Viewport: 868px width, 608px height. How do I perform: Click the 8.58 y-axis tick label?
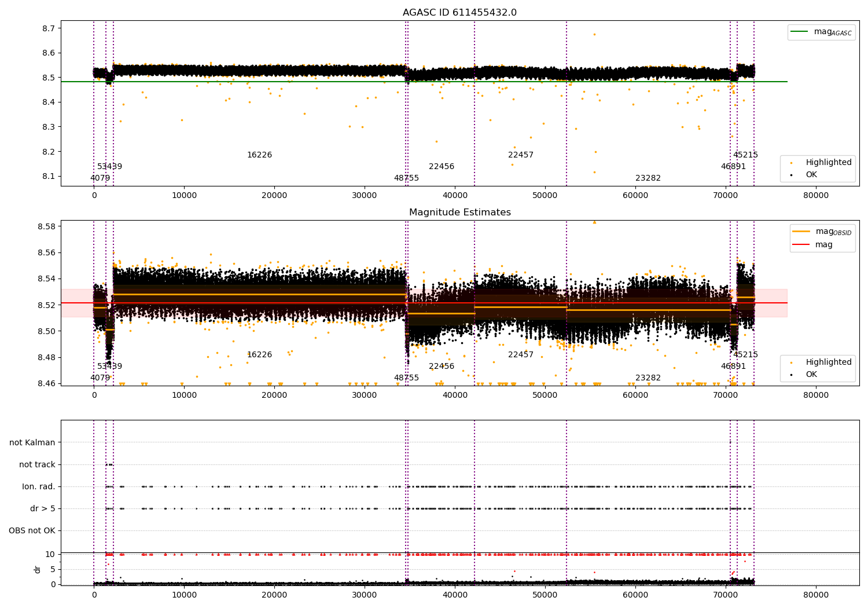pyautogui.click(x=47, y=226)
